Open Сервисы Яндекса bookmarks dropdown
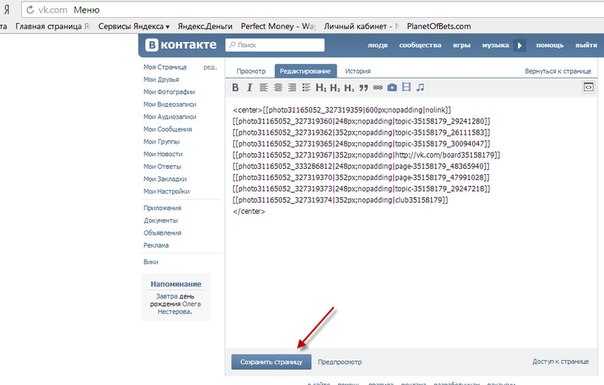 click(x=134, y=26)
